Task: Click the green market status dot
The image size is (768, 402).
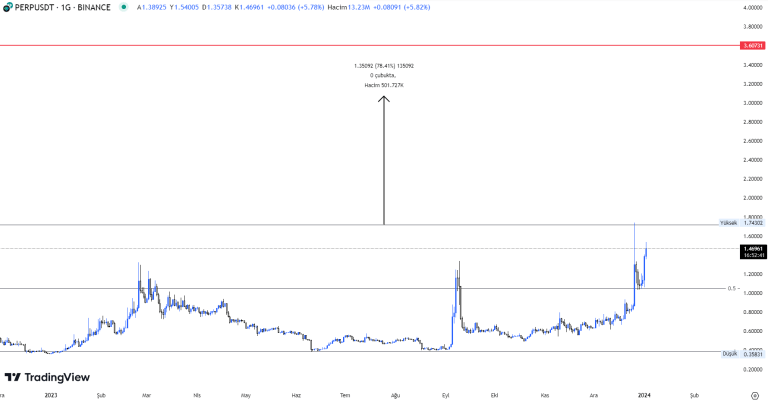Action: [x=123, y=7]
